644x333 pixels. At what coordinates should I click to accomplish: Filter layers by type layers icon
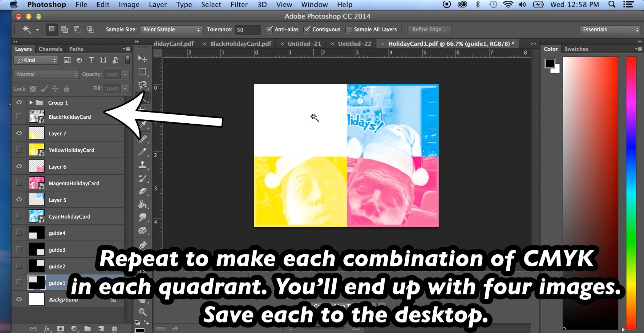[91, 60]
